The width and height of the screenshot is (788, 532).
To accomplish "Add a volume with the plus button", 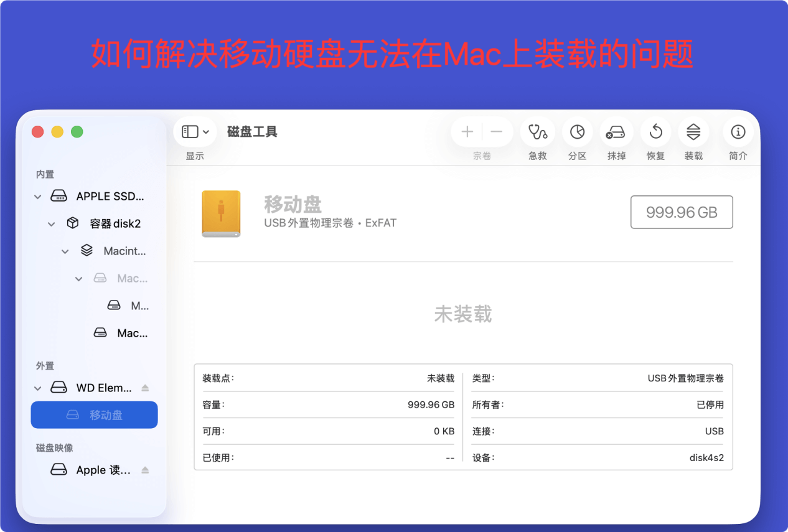I will (466, 131).
